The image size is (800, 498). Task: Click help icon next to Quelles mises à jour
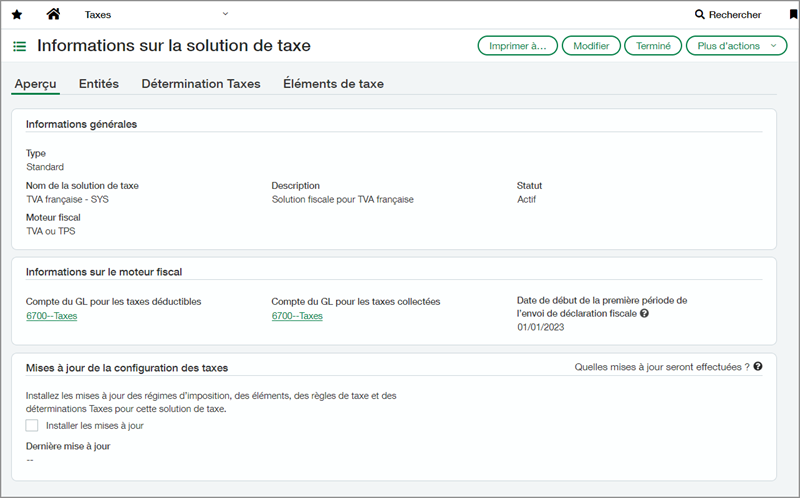tap(758, 366)
